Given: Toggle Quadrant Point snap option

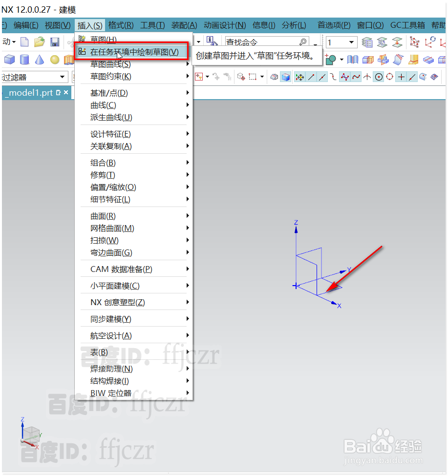Looking at the screenshot, I should click(390, 77).
